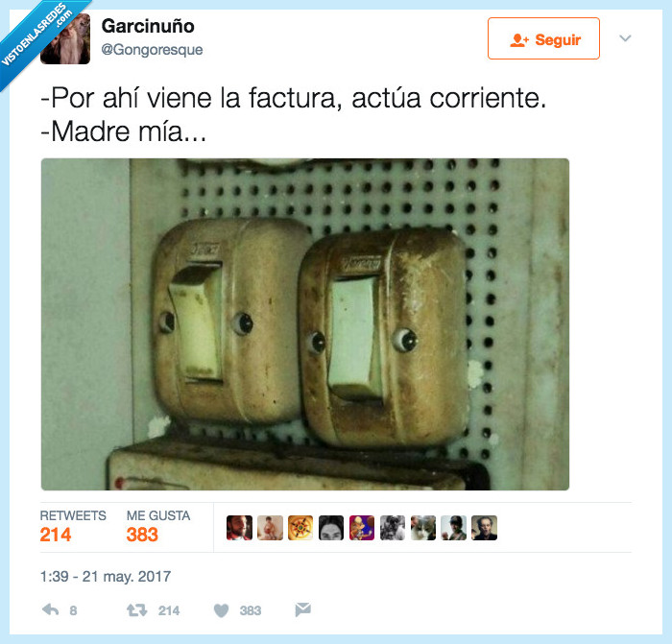The width and height of the screenshot is (672, 644).
Task: Open the last liker avatar in row
Action: (x=484, y=528)
